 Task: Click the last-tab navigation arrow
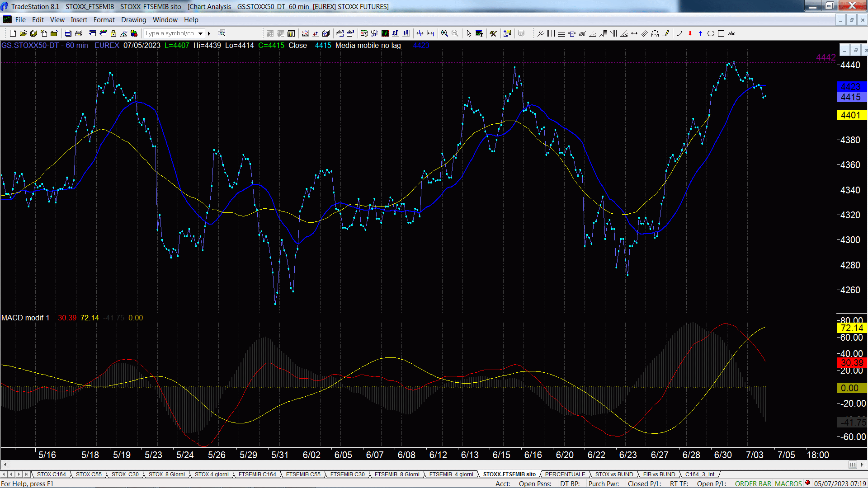26,474
